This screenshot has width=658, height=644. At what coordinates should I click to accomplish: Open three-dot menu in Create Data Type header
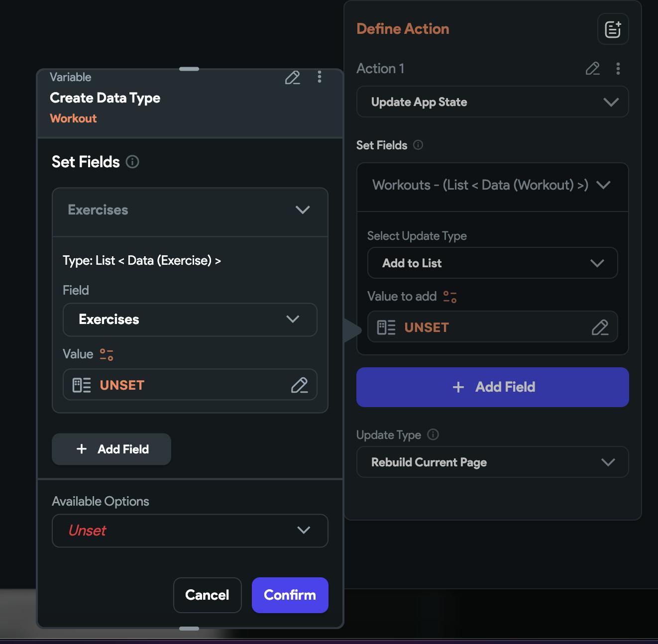320,77
